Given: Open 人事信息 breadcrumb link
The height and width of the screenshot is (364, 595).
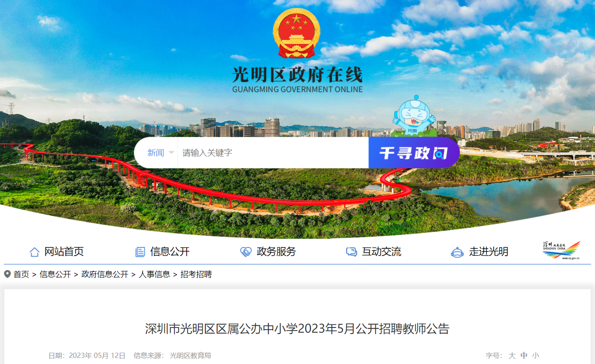Looking at the screenshot, I should click(x=154, y=274).
